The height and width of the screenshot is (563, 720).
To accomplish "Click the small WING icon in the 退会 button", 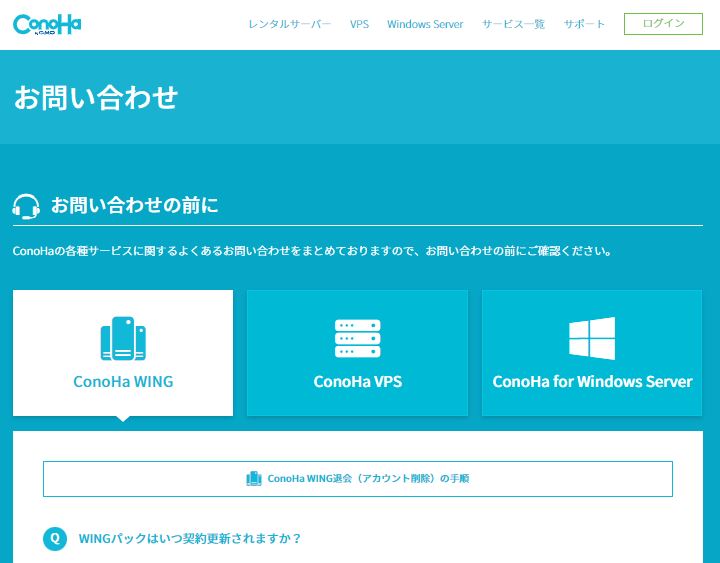I will tap(254, 479).
